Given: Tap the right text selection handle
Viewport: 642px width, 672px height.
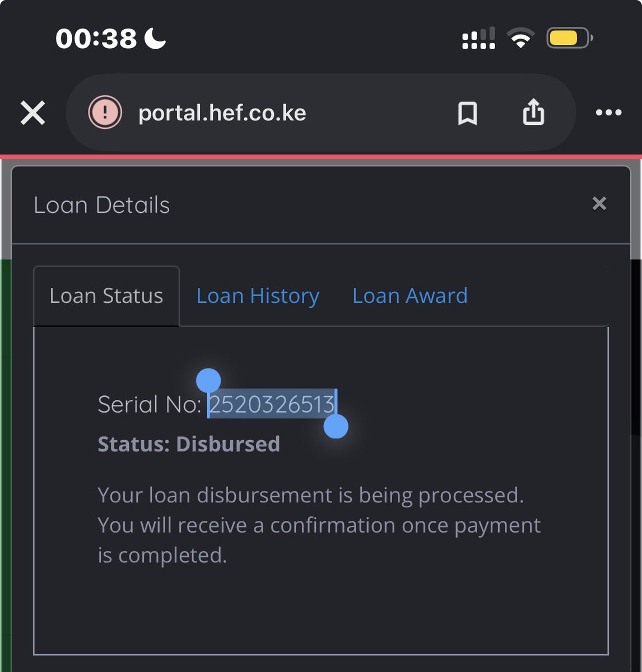Looking at the screenshot, I should click(336, 426).
